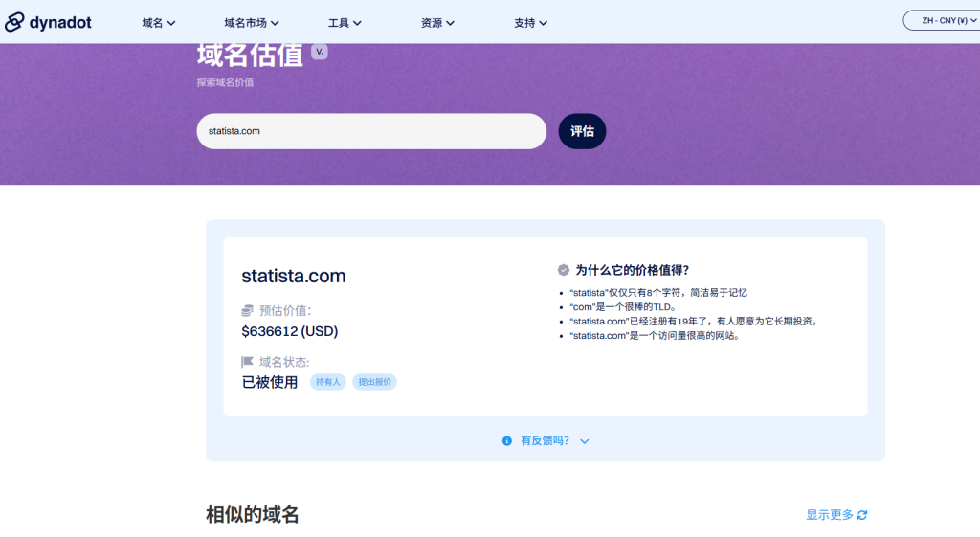Click the 探索域名价值 subtitle
980x537 pixels.
225,82
